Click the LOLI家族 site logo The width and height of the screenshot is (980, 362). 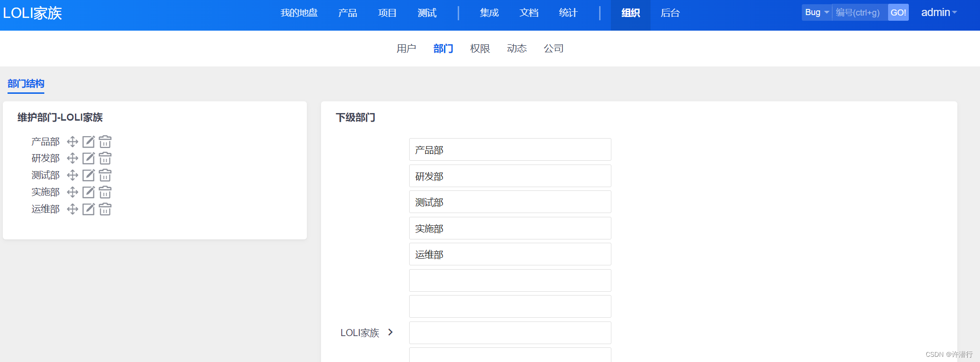33,13
